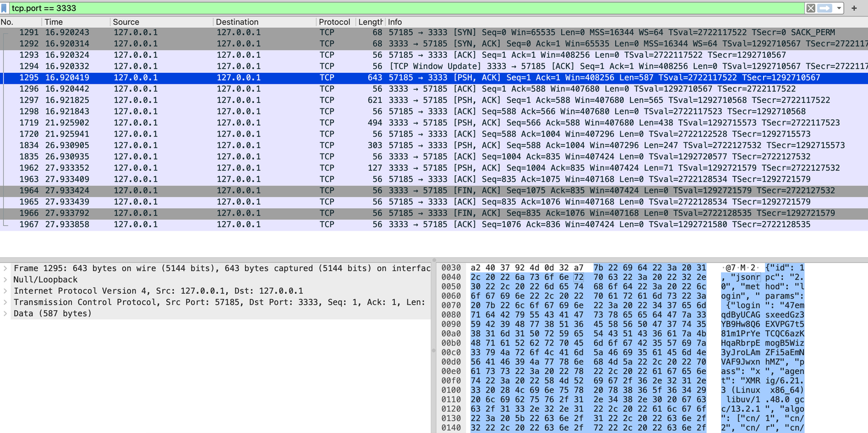Image resolution: width=868 pixels, height=433 pixels.
Task: Expand the Data (587 bytes) section
Action: point(5,313)
